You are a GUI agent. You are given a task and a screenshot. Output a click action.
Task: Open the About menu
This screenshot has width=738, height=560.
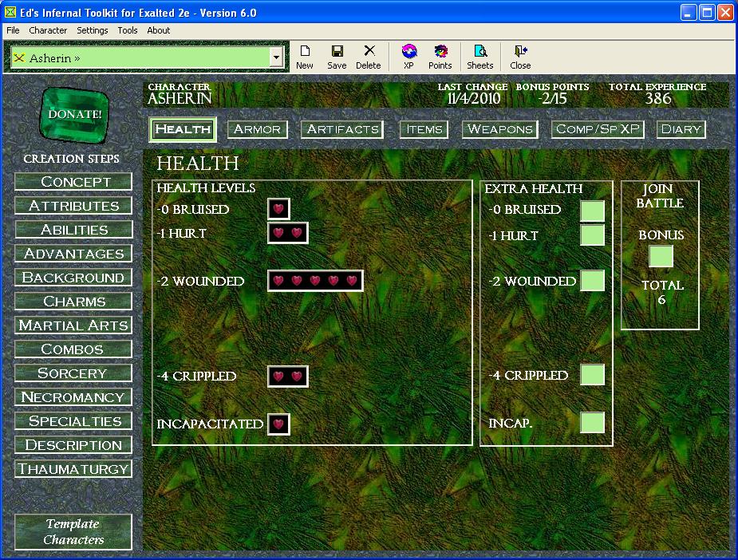coord(159,30)
